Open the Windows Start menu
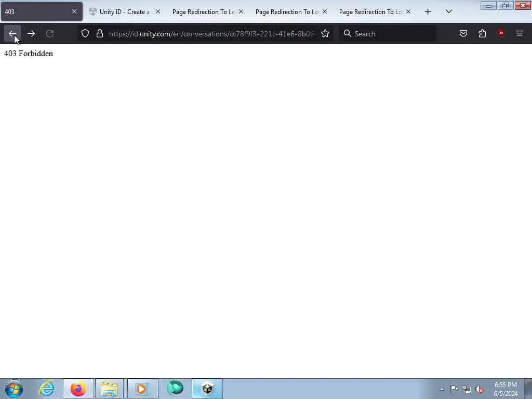This screenshot has height=399, width=532. click(x=14, y=389)
